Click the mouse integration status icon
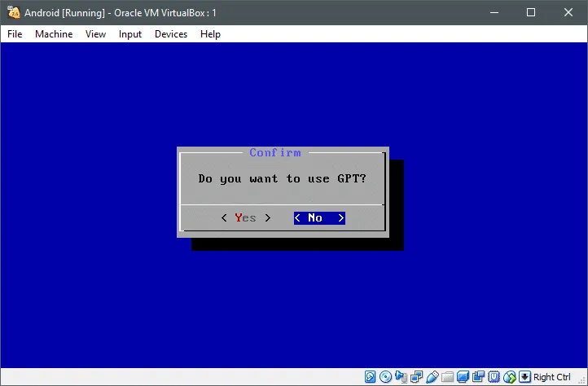This screenshot has width=588, height=386. click(x=509, y=376)
